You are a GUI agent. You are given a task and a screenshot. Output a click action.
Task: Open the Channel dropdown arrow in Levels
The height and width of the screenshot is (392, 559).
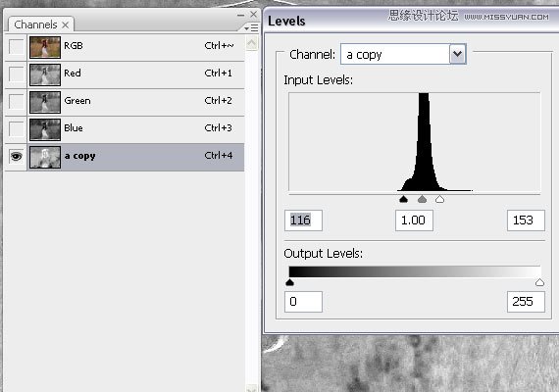point(457,54)
